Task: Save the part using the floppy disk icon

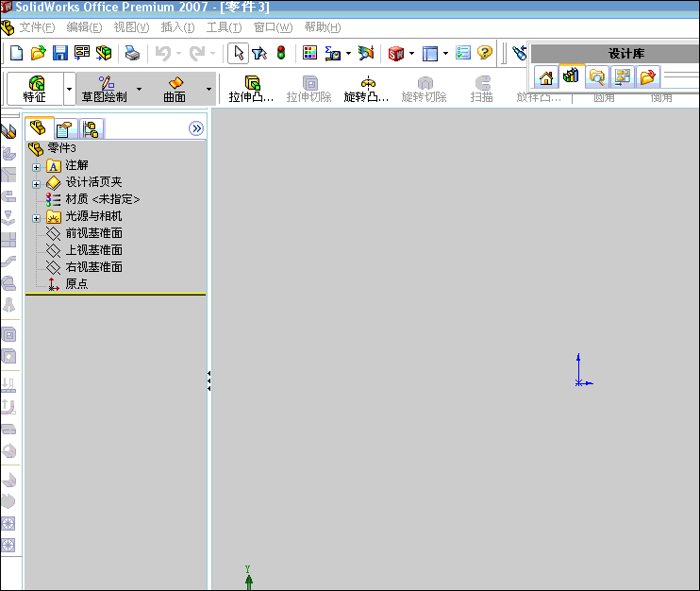Action: click(59, 53)
